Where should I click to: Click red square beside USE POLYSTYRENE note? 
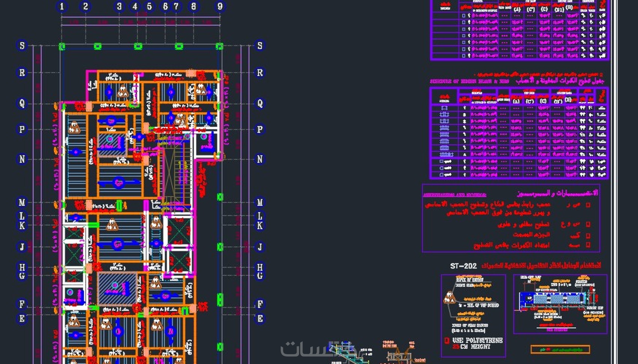(x=447, y=340)
